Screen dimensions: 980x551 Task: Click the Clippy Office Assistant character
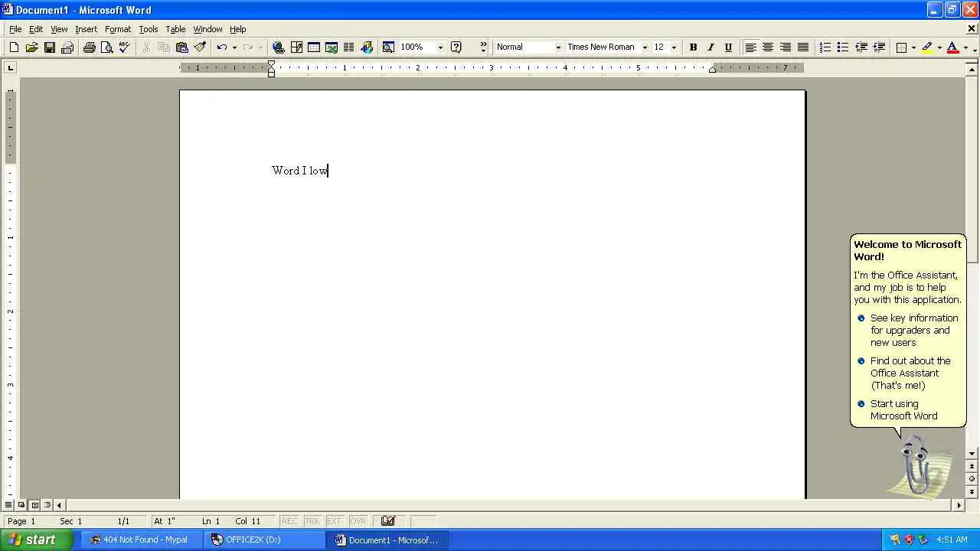click(x=916, y=465)
